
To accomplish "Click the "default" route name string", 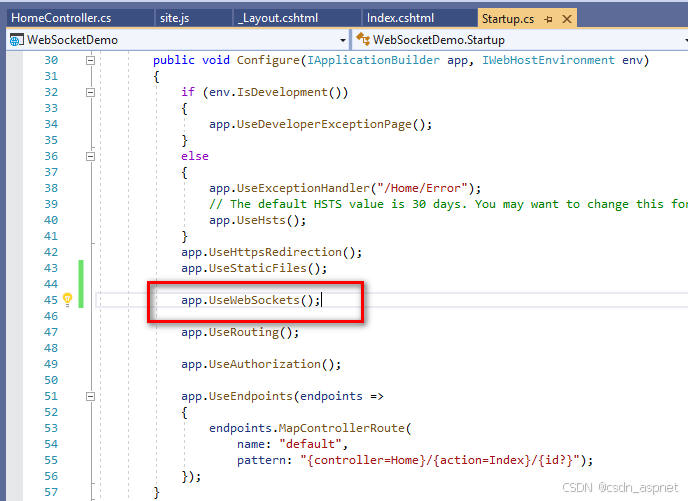I will [310, 444].
